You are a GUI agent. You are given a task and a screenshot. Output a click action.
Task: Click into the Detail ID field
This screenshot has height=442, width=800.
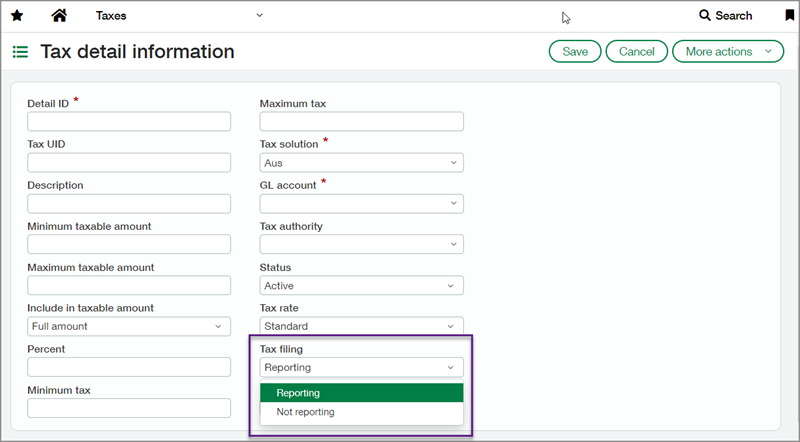pos(129,121)
